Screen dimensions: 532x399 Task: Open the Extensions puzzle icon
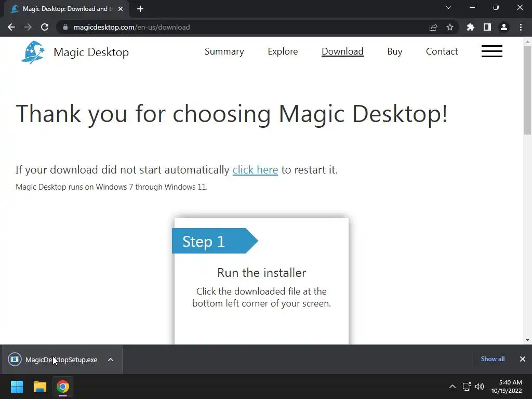tap(471, 27)
